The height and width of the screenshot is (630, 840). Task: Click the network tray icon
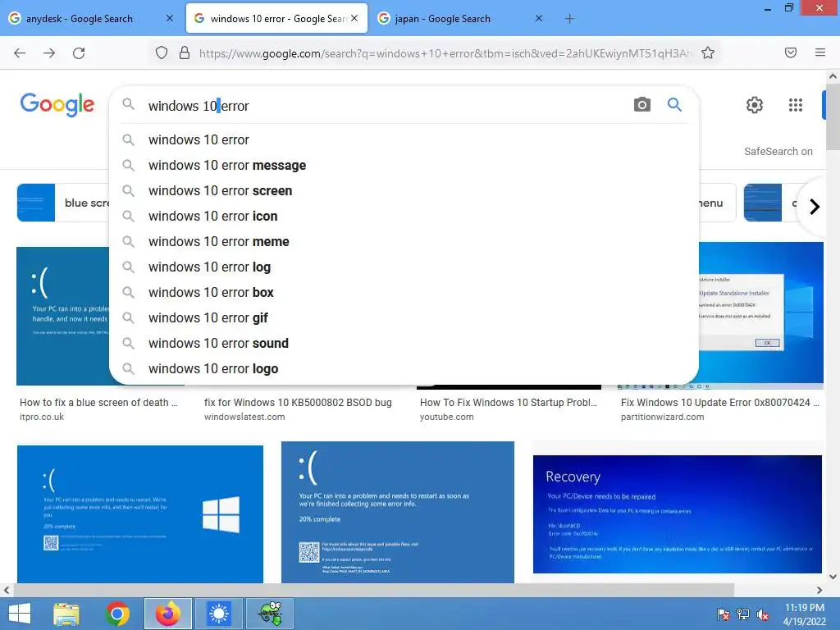click(743, 614)
